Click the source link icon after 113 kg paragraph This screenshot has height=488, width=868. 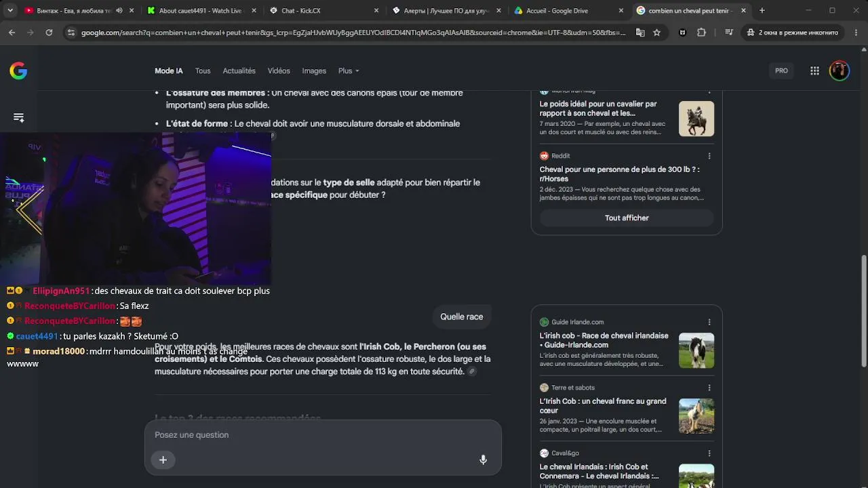point(472,371)
